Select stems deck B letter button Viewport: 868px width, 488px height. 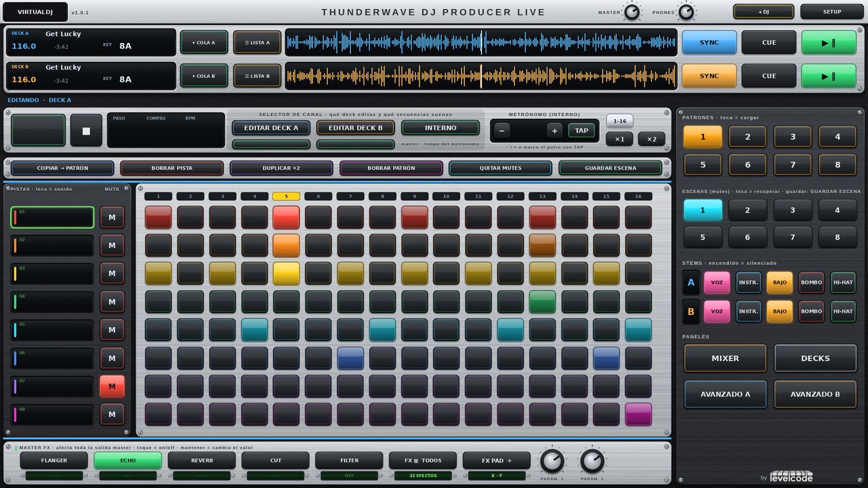[x=691, y=312]
